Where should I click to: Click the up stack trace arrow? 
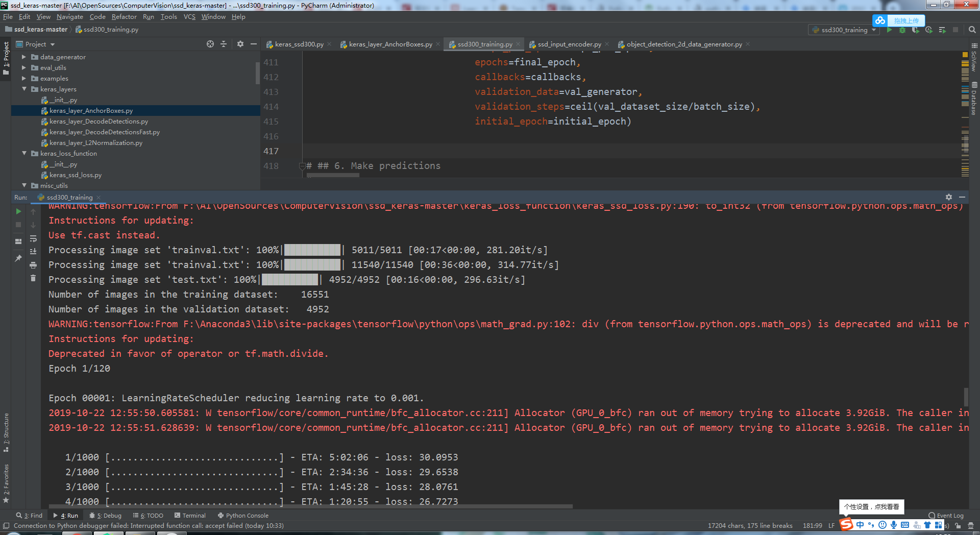(33, 211)
